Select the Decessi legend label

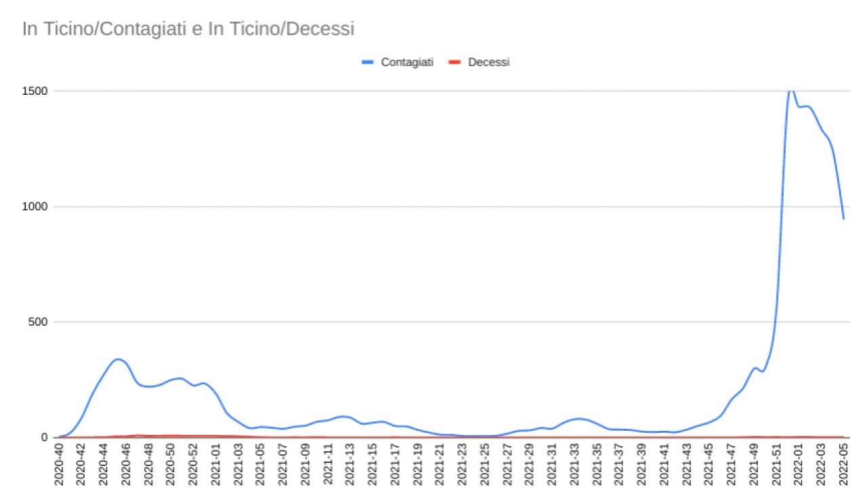coord(488,62)
